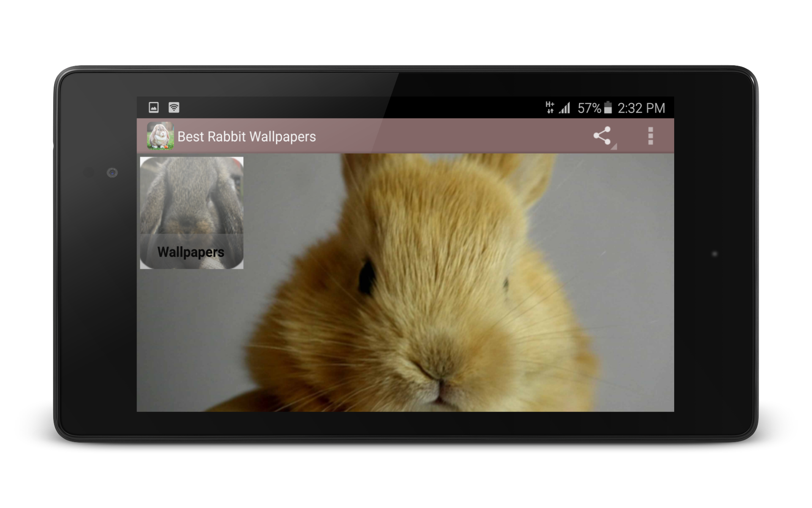Open the Wallpapers gallery tile

click(192, 213)
